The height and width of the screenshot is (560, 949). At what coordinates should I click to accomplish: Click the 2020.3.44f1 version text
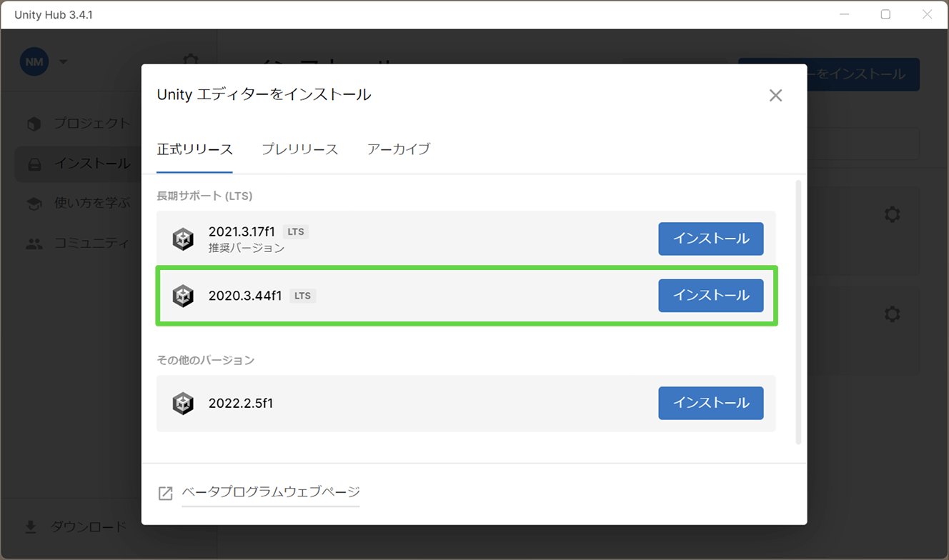245,296
